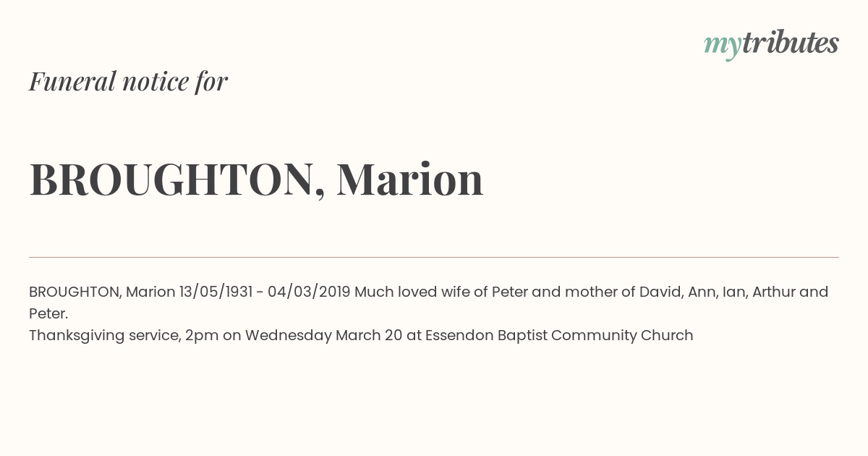This screenshot has height=456, width=868.
Task: Click the mytributes logo
Action: (x=771, y=44)
